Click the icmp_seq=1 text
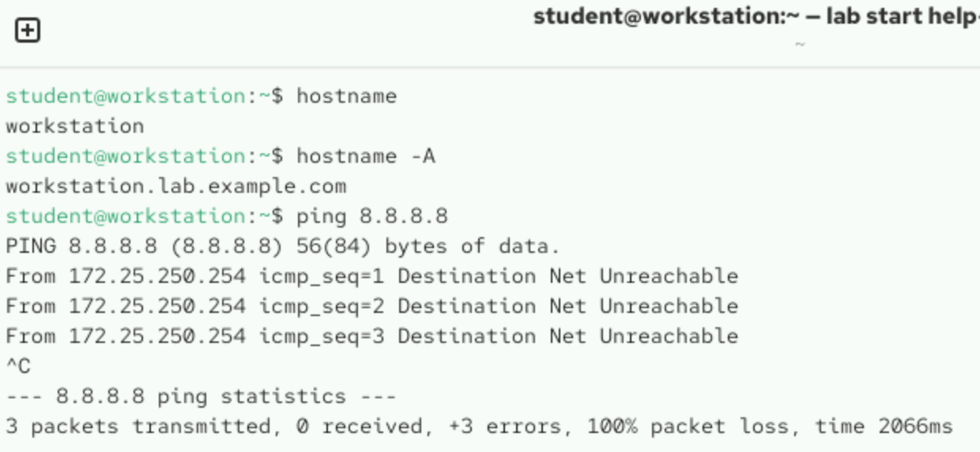Viewport: 980px width, 452px height. tap(322, 277)
